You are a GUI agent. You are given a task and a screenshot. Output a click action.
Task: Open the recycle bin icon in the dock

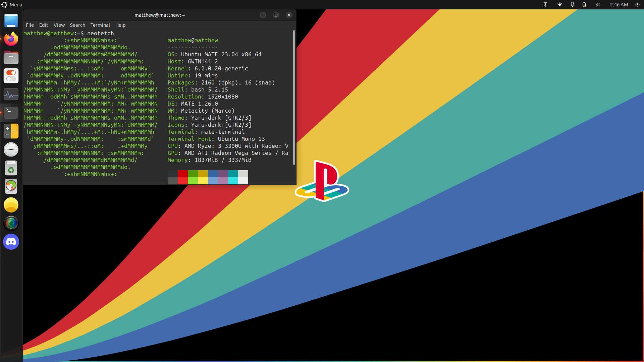[x=11, y=168]
